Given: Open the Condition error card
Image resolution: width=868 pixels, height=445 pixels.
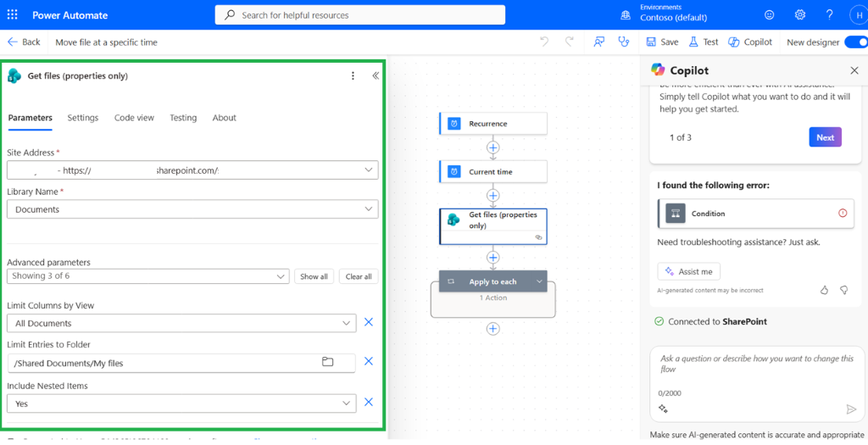Looking at the screenshot, I should click(755, 213).
